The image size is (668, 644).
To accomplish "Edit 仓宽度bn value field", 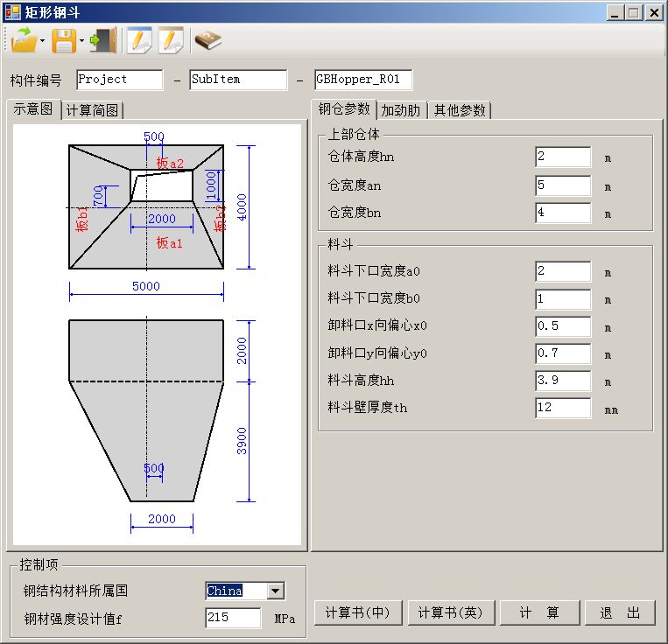I will [563, 213].
